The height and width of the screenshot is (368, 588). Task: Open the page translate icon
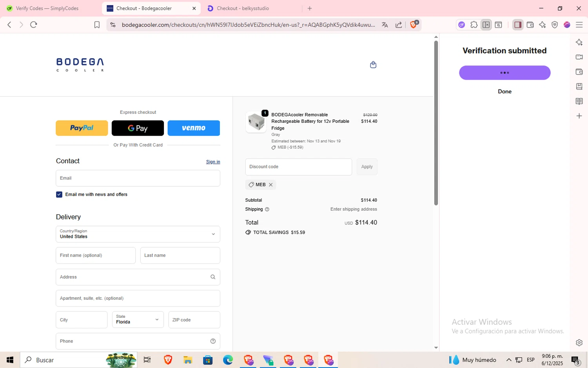click(385, 25)
